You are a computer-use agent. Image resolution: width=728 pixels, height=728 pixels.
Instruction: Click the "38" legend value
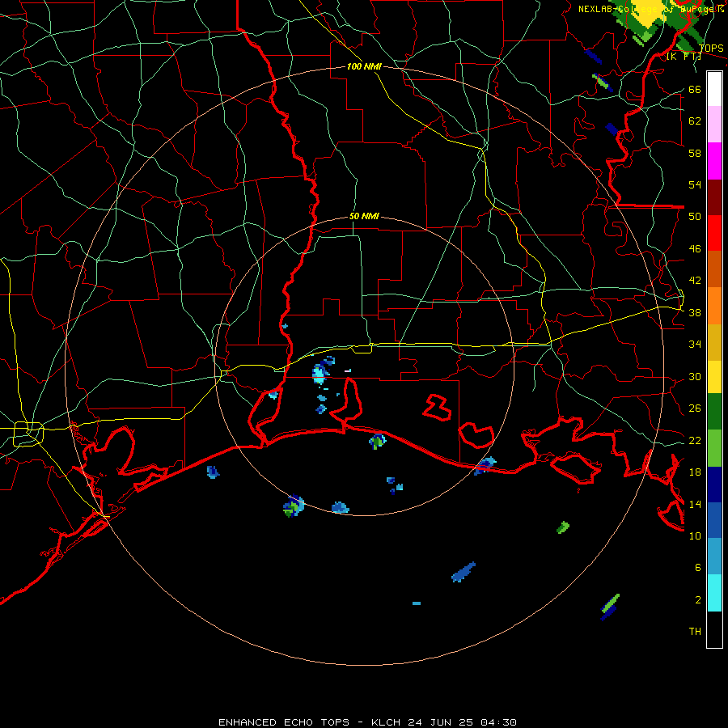[x=695, y=313]
